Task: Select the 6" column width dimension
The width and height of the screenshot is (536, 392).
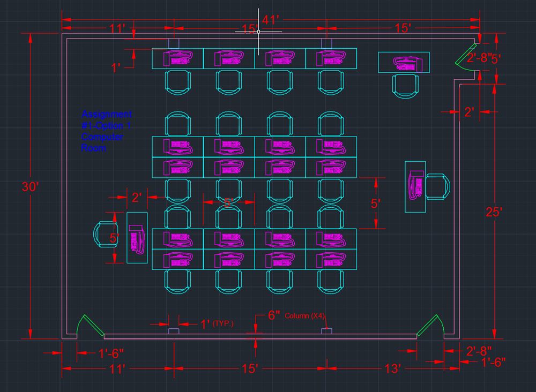Action: pyautogui.click(x=275, y=315)
